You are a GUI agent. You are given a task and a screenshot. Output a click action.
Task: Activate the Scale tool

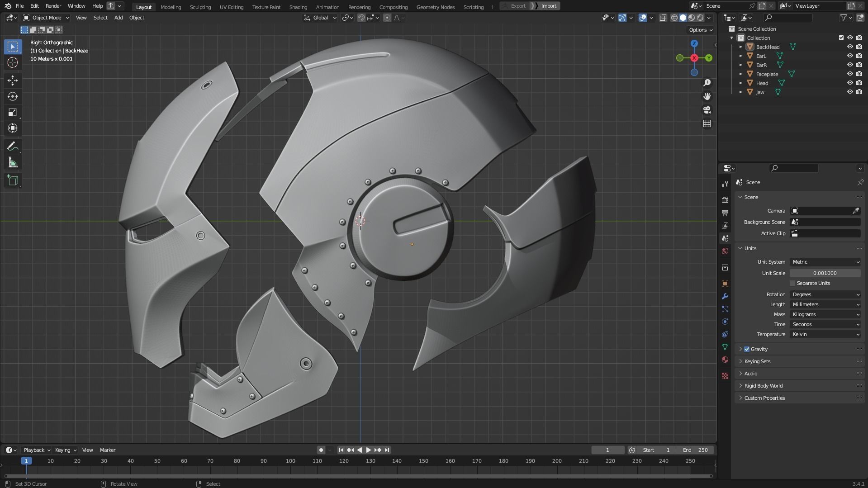coord(13,112)
